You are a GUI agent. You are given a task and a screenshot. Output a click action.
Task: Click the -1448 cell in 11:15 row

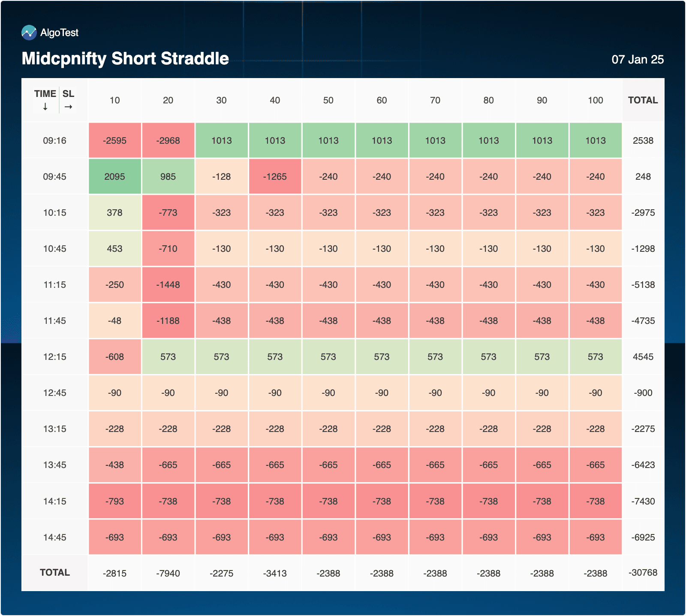tap(168, 285)
